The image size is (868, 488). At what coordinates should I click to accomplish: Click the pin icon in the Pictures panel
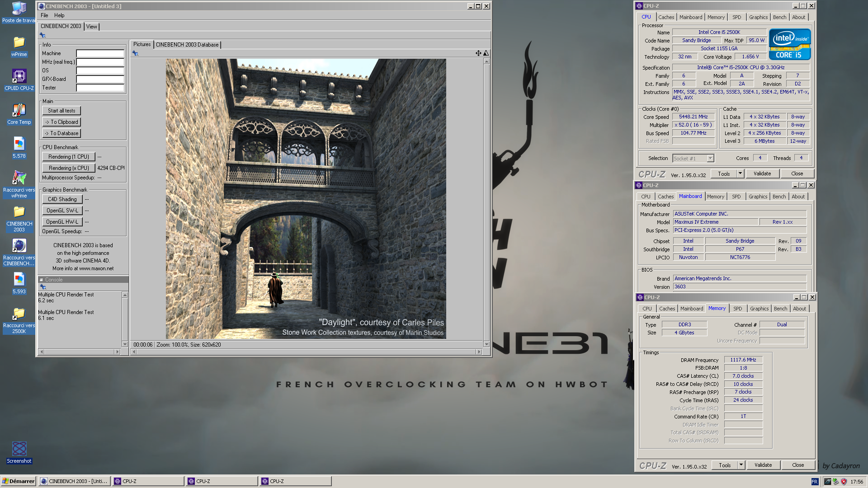pyautogui.click(x=135, y=53)
